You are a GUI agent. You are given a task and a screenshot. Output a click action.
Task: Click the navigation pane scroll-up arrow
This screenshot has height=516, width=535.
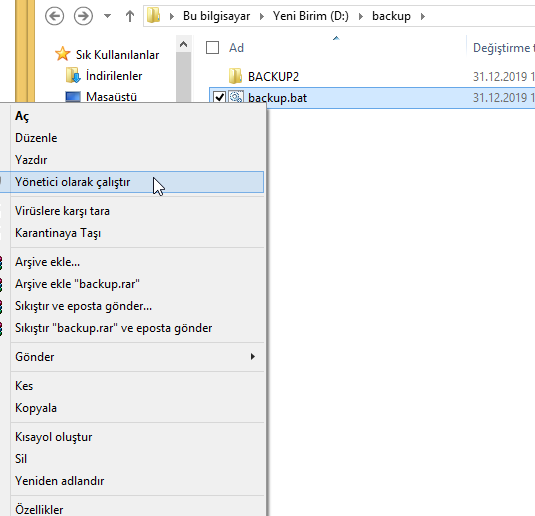184,44
